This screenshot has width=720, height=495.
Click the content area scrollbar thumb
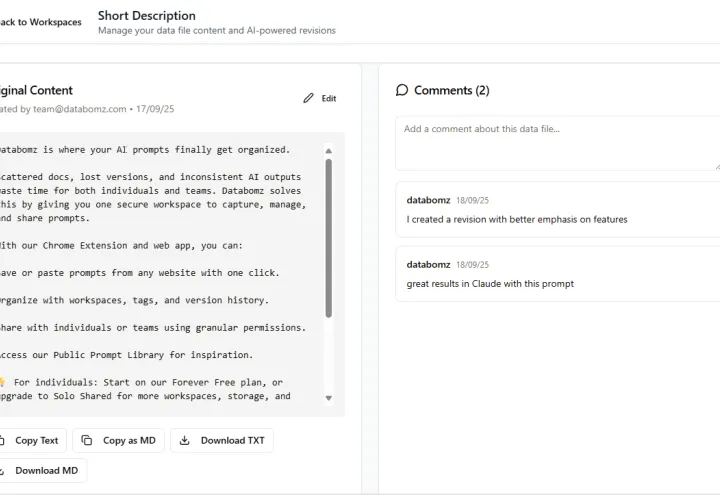[328, 238]
